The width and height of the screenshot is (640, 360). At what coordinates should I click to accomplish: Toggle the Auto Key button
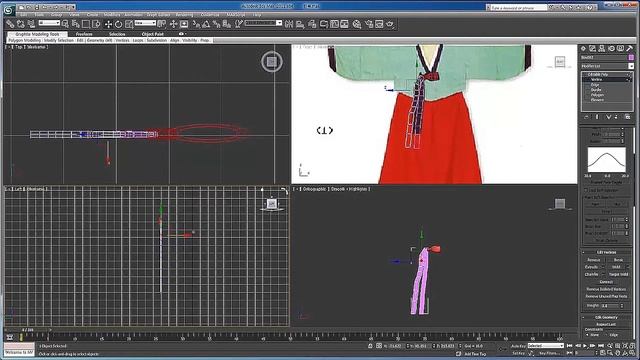point(518,346)
